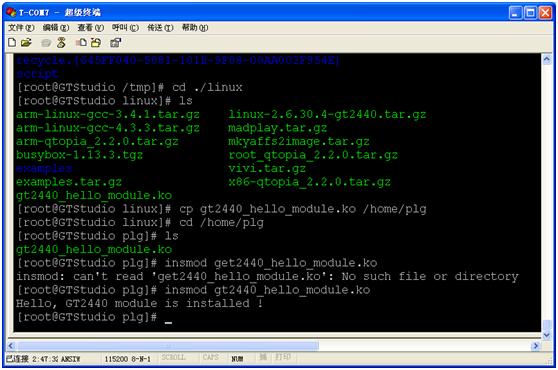Click the 已连接 2:47:32 status entry

(32, 359)
